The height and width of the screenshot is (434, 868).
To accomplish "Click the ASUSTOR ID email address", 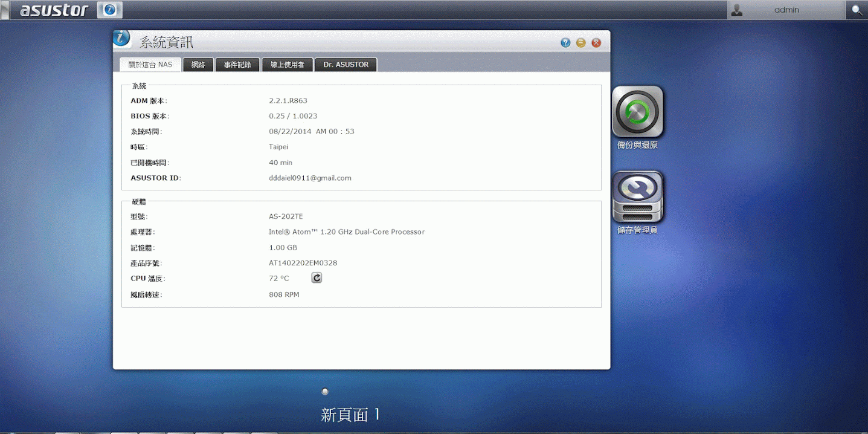I will click(x=310, y=178).
